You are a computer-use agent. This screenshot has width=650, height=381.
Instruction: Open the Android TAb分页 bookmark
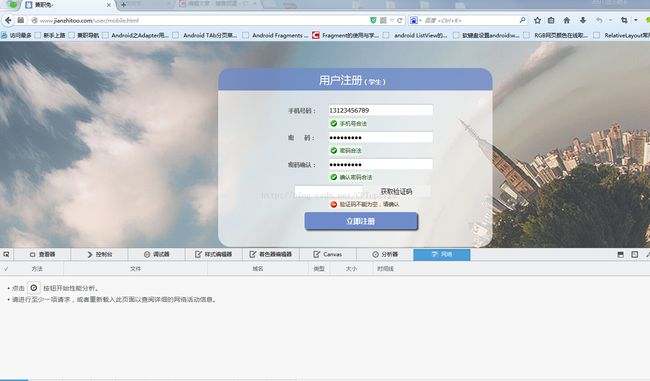[x=205, y=35]
